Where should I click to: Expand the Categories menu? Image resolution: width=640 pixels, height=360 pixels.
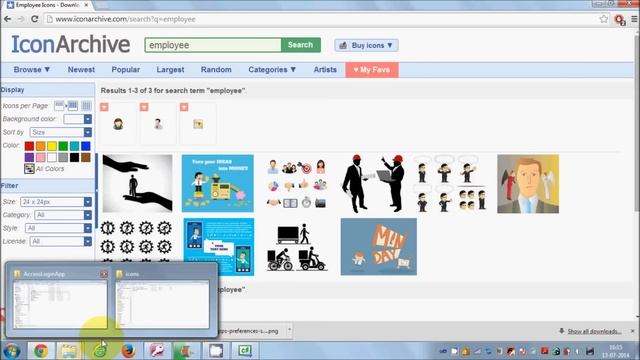coord(272,69)
